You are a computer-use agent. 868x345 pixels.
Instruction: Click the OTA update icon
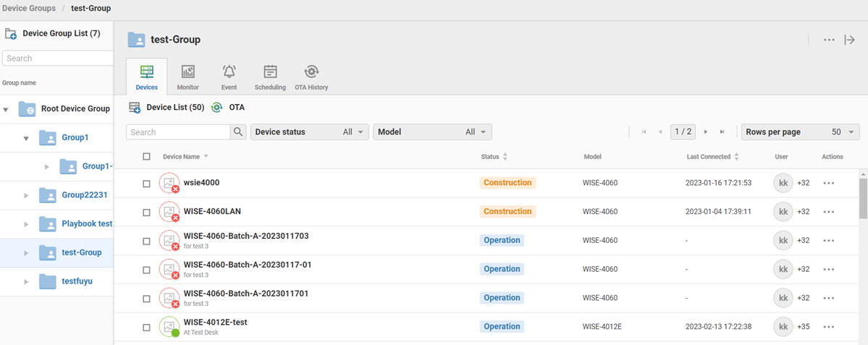(x=216, y=108)
